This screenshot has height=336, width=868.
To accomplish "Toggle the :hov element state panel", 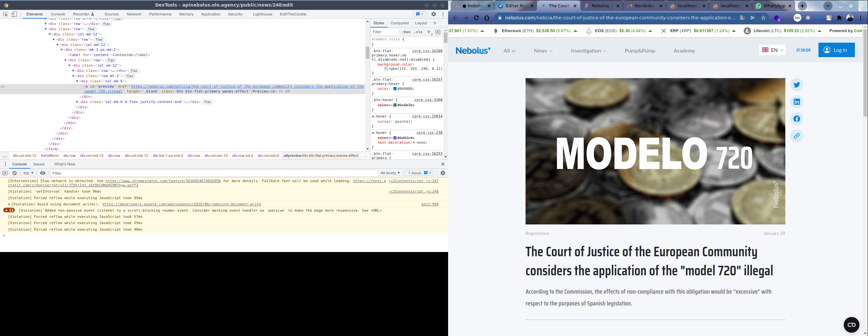I will point(406,32).
